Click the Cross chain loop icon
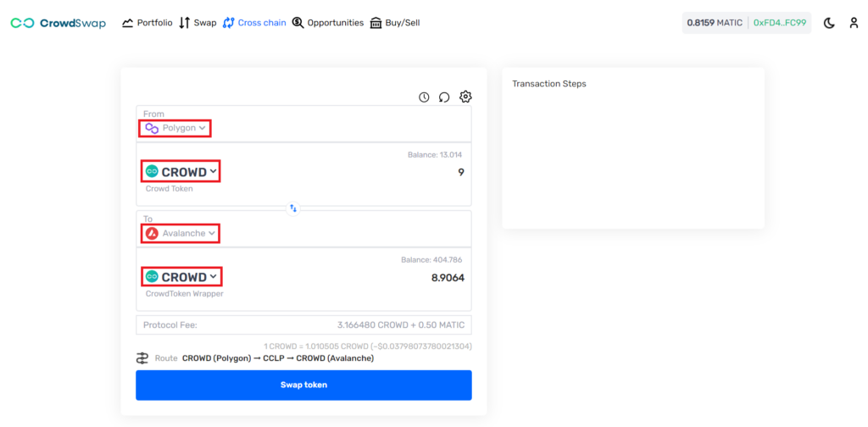This screenshot has width=868, height=427. (x=229, y=23)
